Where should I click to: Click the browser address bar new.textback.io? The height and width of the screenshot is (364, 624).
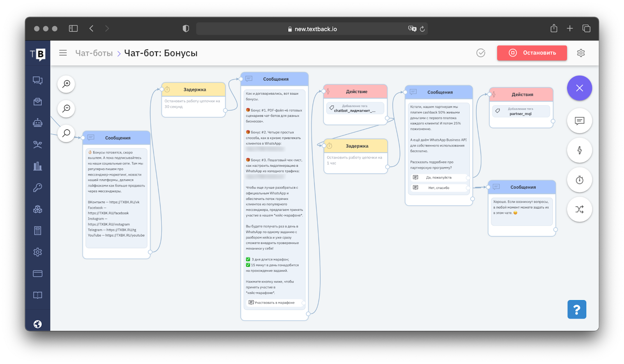(x=312, y=29)
